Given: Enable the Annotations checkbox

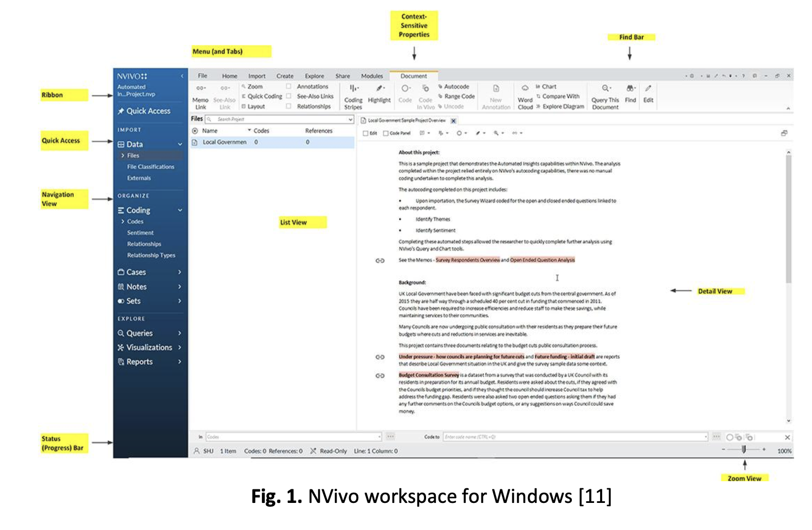Looking at the screenshot, I should tap(288, 87).
